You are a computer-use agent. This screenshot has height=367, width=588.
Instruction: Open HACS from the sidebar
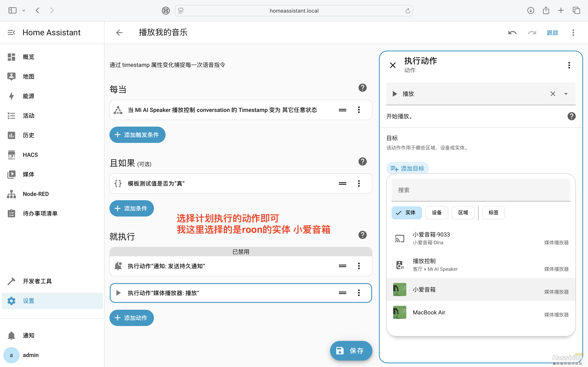[x=30, y=155]
